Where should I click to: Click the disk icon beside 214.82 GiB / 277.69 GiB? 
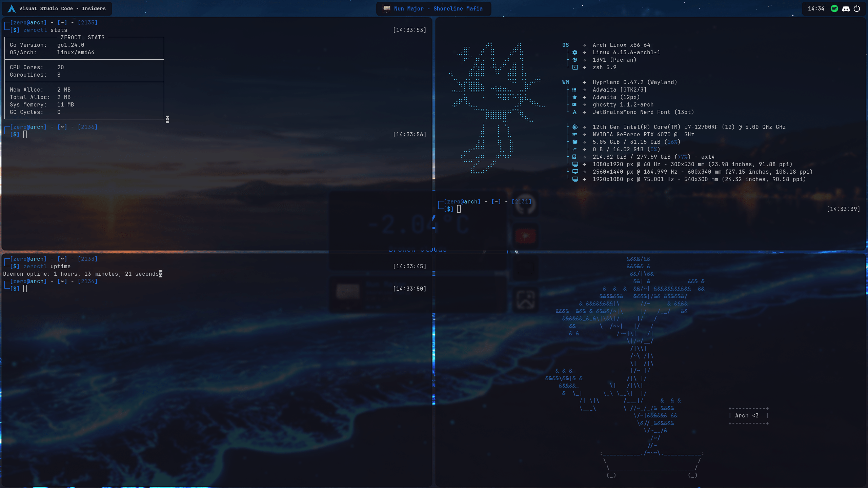(x=574, y=157)
